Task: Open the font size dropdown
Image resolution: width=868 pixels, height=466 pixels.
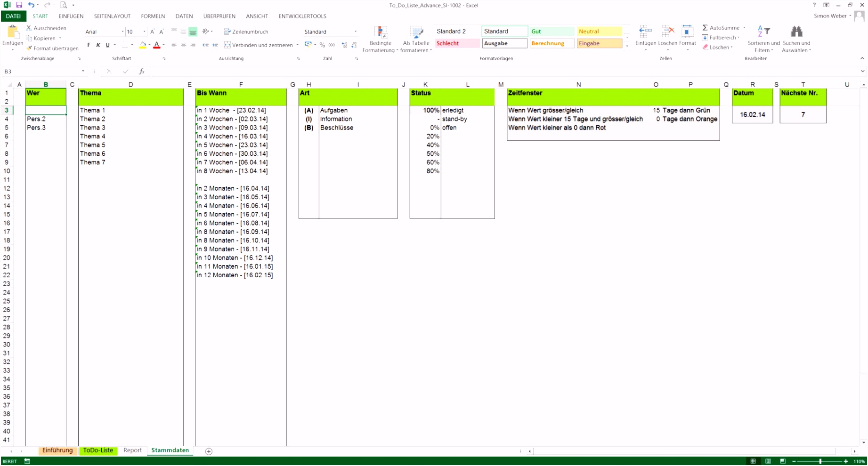Action: pos(144,32)
